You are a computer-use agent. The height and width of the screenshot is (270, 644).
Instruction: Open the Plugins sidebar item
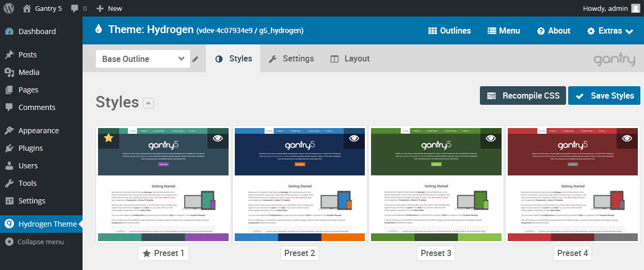point(30,148)
